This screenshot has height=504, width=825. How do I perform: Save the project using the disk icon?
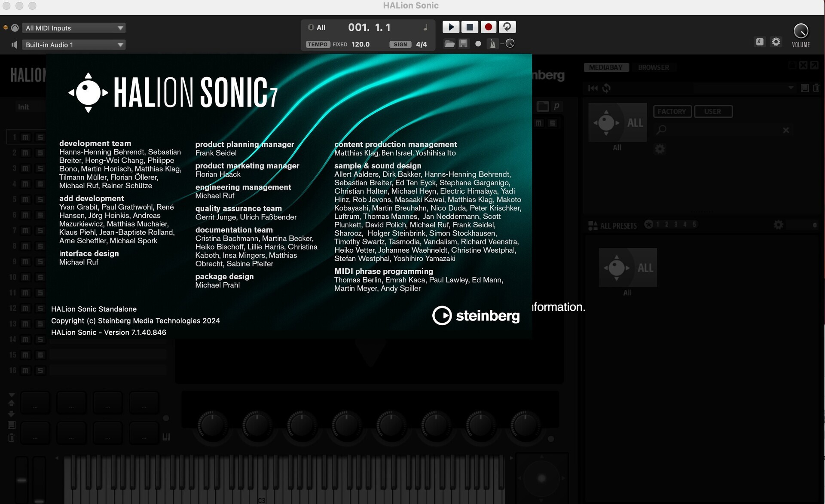point(464,43)
